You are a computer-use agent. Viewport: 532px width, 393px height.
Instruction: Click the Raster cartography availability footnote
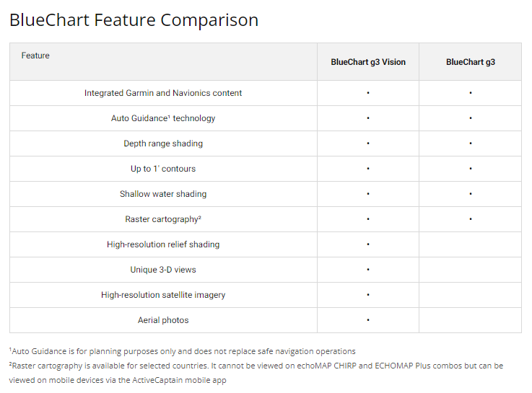(x=256, y=366)
